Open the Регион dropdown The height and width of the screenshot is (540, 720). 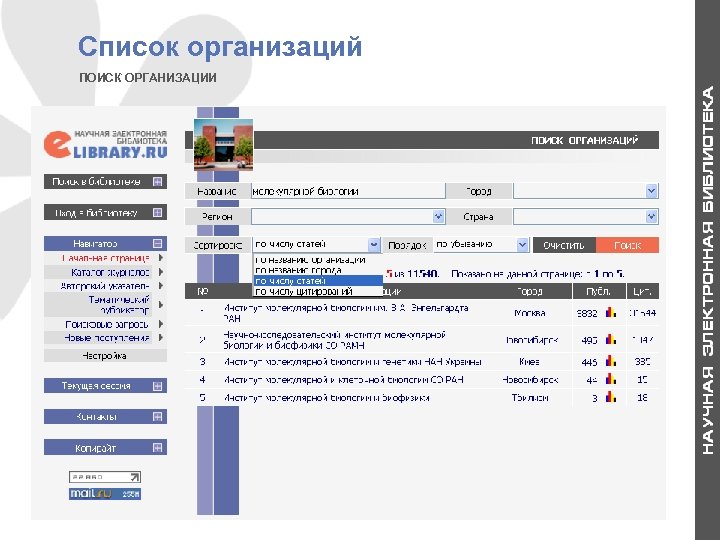439,216
